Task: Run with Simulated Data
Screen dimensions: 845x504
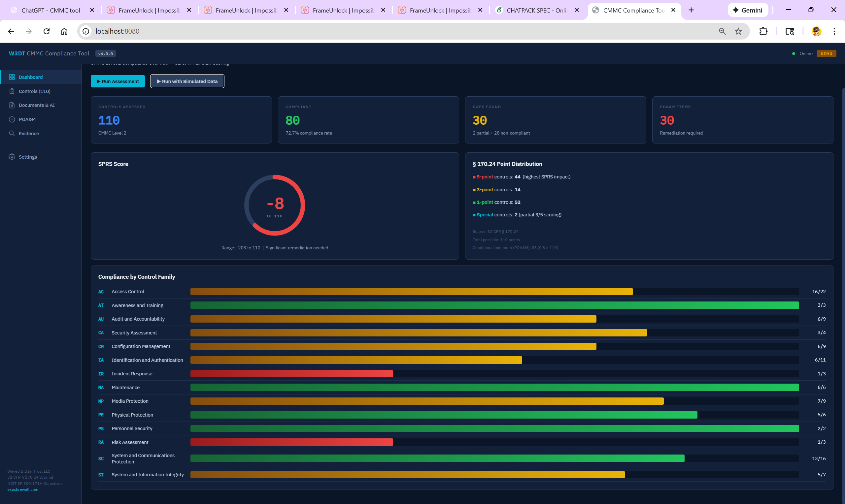Action: pos(187,81)
